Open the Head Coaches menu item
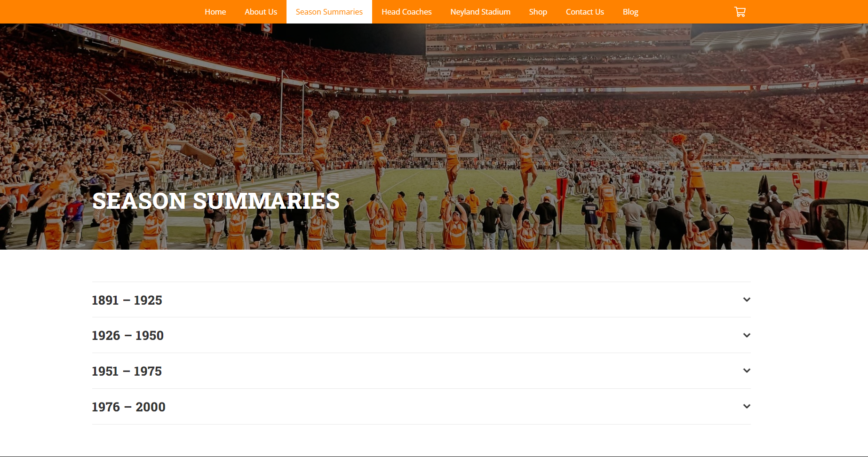This screenshot has height=457, width=868. click(x=406, y=12)
